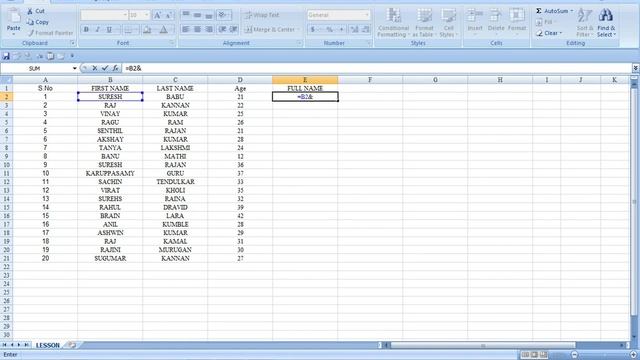Click the Decrease Decimal icon
Image resolution: width=640 pixels, height=360 pixels.
click(366, 29)
